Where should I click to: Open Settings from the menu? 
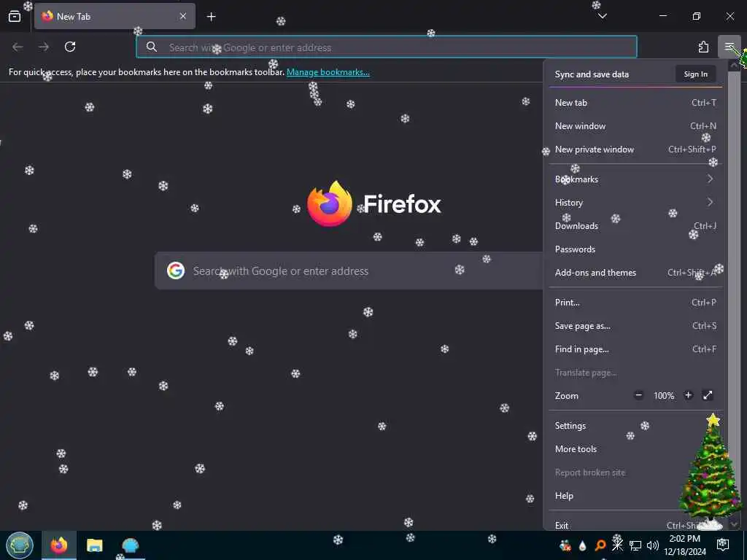[635, 426]
